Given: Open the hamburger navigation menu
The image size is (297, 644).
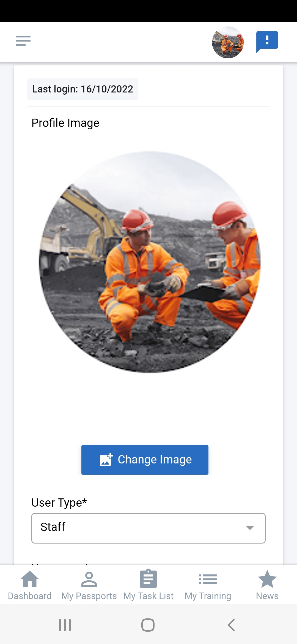Looking at the screenshot, I should point(23,41).
